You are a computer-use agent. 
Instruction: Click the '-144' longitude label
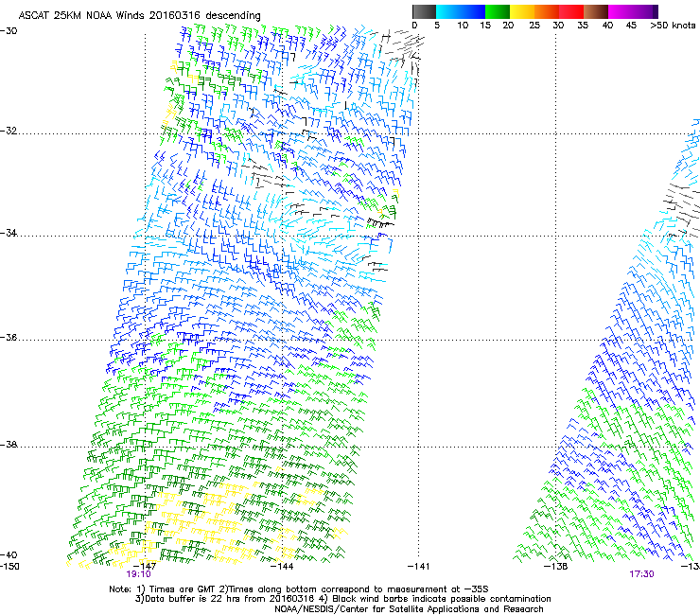pos(282,567)
